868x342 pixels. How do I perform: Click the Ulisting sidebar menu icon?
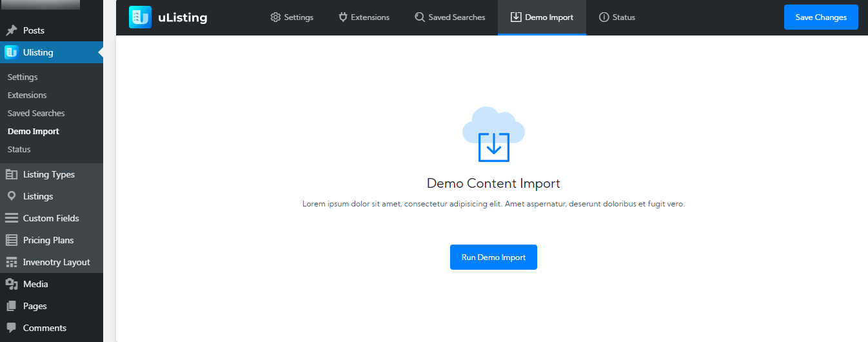coord(11,52)
